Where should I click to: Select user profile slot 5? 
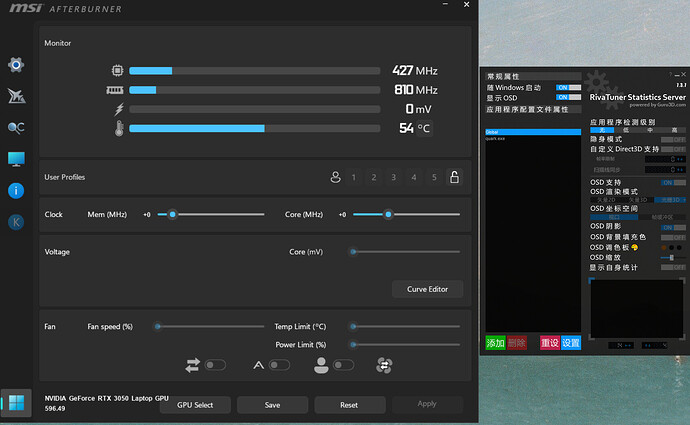click(x=434, y=177)
